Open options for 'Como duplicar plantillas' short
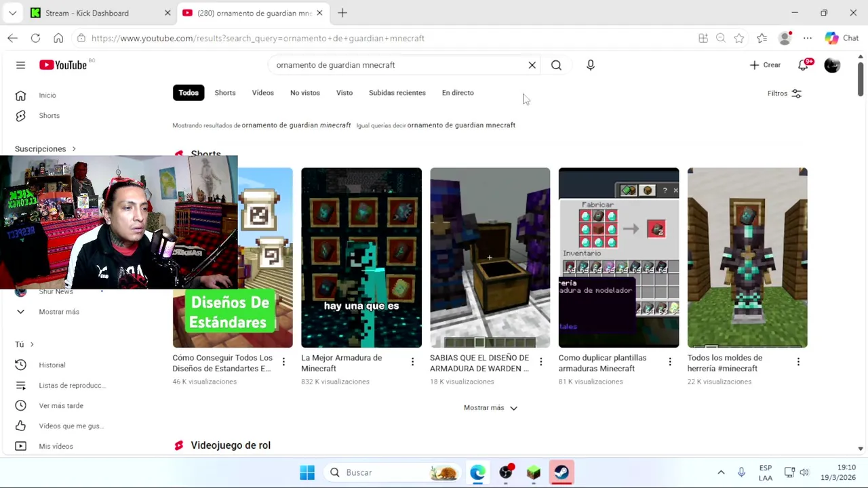The image size is (868, 488). point(669,362)
